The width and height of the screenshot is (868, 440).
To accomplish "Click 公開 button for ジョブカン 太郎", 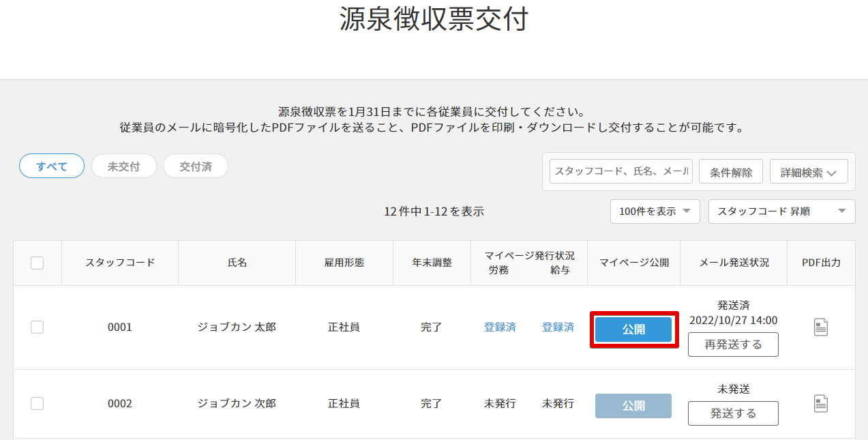I will pyautogui.click(x=633, y=329).
